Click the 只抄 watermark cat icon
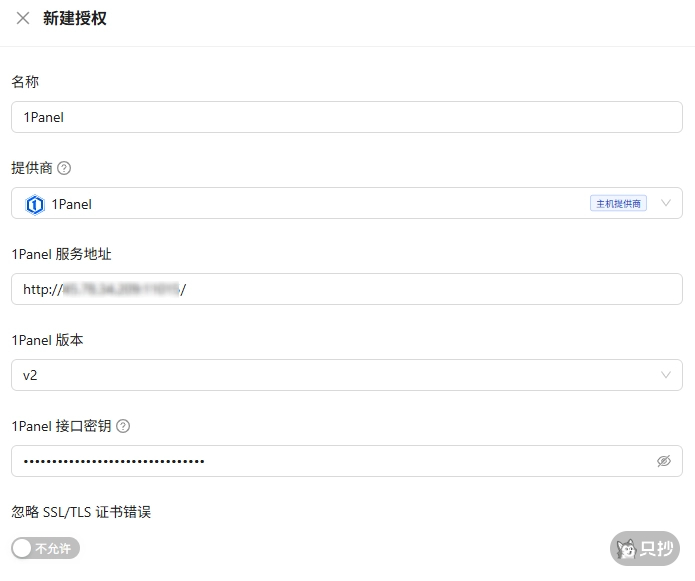 627,548
